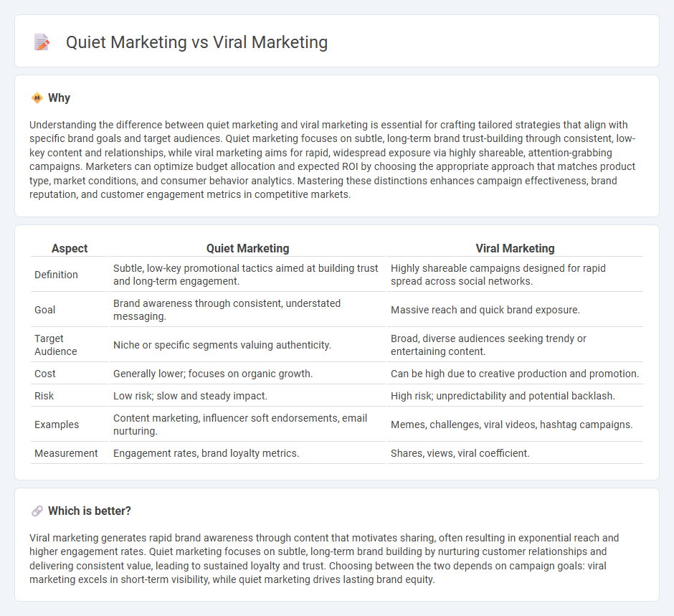Click the chain link icon beside Which is better?
The image size is (674, 616).
click(37, 511)
